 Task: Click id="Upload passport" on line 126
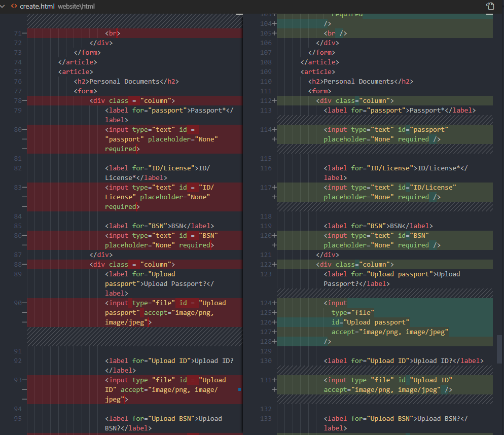coord(370,322)
